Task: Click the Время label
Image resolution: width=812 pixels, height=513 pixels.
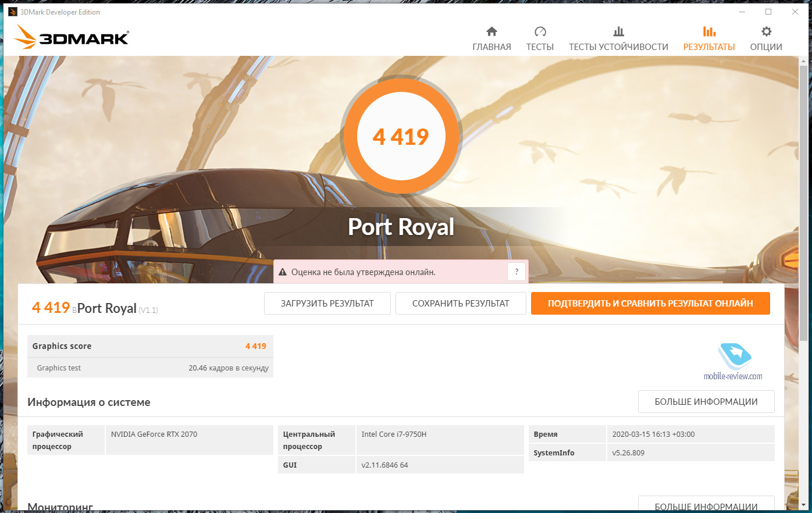Action: tap(546, 434)
